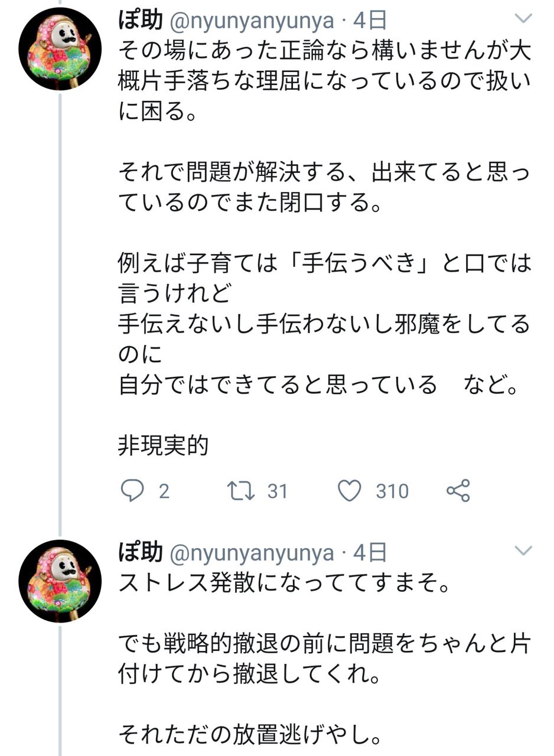Tap the share icon on the first tweet
The image size is (554, 756).
458,491
